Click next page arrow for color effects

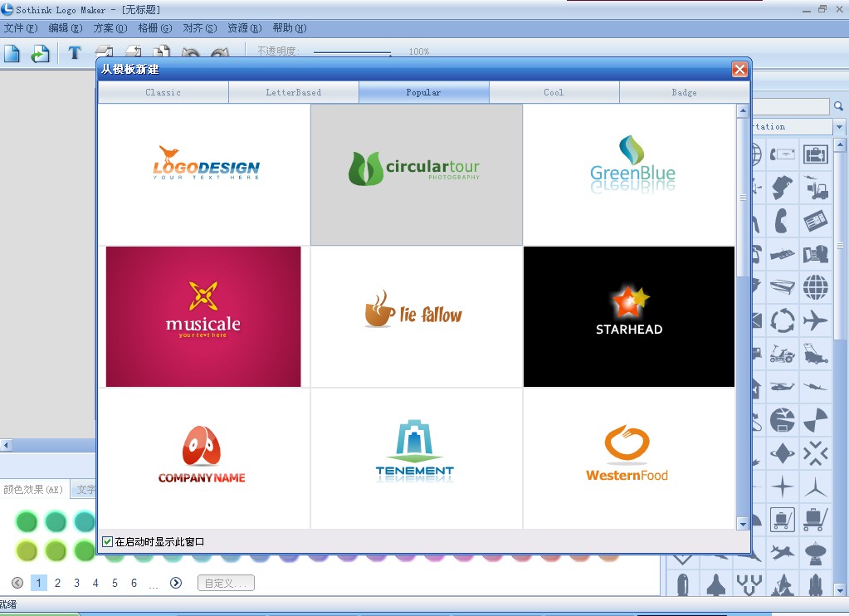click(x=175, y=583)
